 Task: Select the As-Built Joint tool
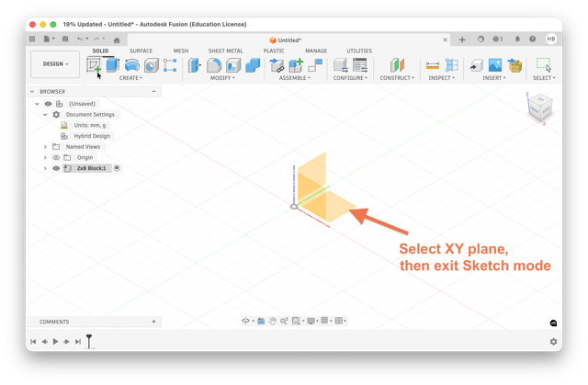click(x=315, y=65)
